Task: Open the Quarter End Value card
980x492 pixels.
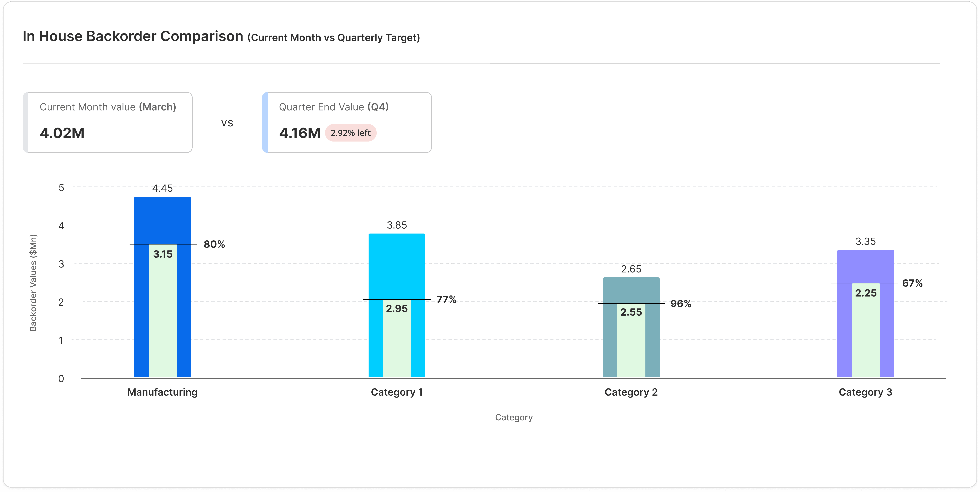Action: [x=347, y=122]
